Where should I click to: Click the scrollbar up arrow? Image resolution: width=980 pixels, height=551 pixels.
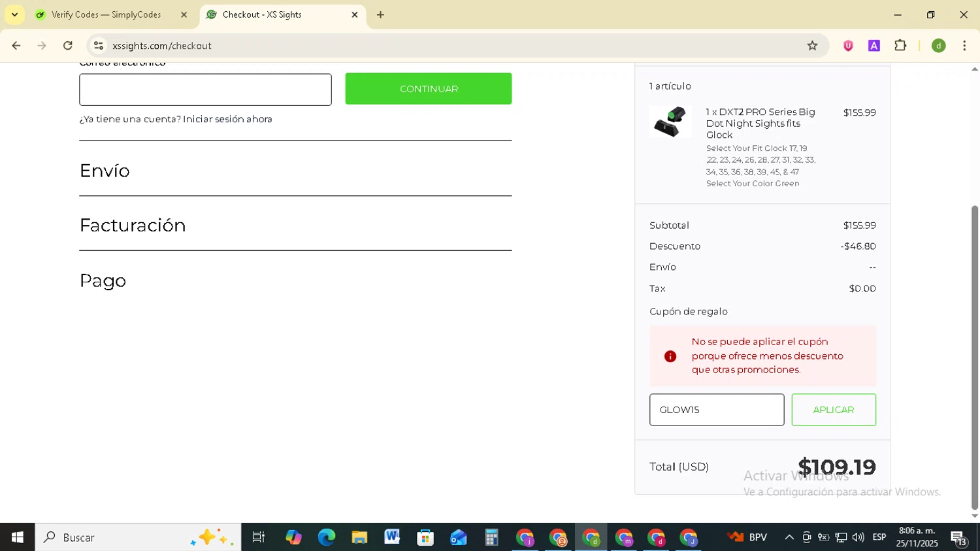click(x=975, y=69)
